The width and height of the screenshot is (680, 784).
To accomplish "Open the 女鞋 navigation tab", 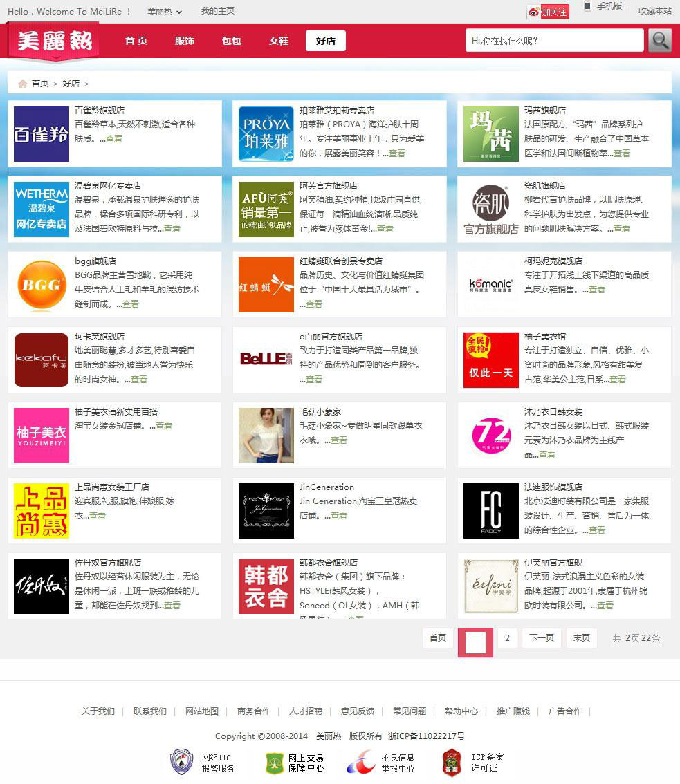I will (x=279, y=41).
